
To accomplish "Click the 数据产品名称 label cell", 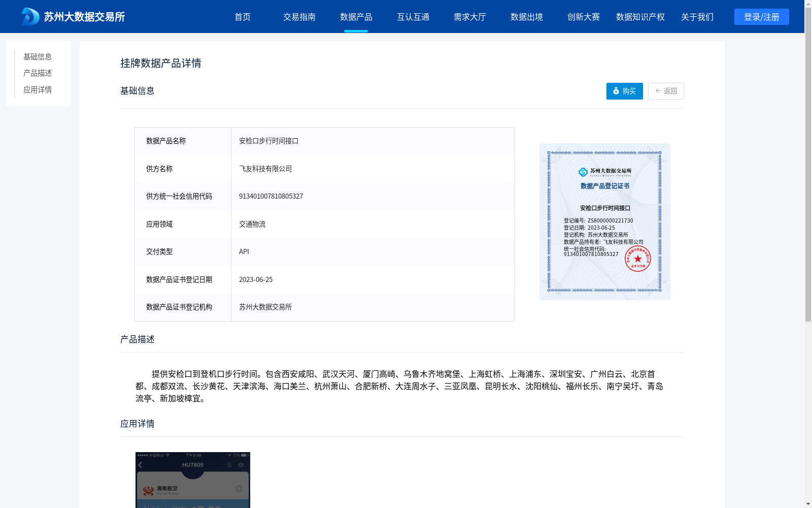I will [x=183, y=141].
